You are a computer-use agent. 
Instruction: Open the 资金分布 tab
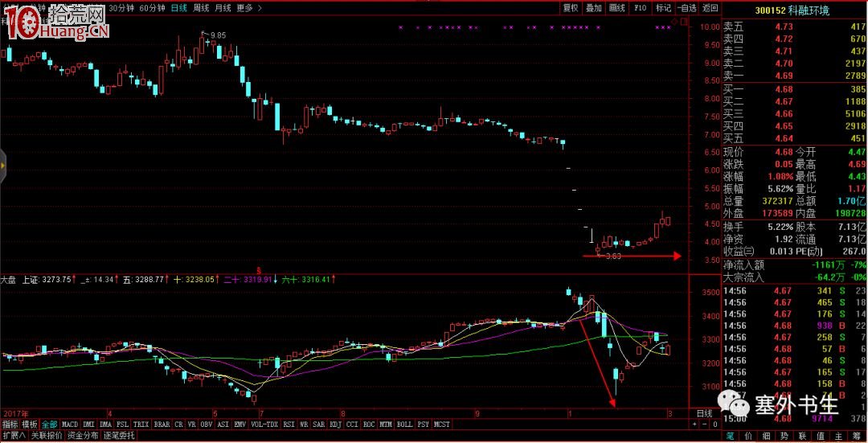pos(84,435)
